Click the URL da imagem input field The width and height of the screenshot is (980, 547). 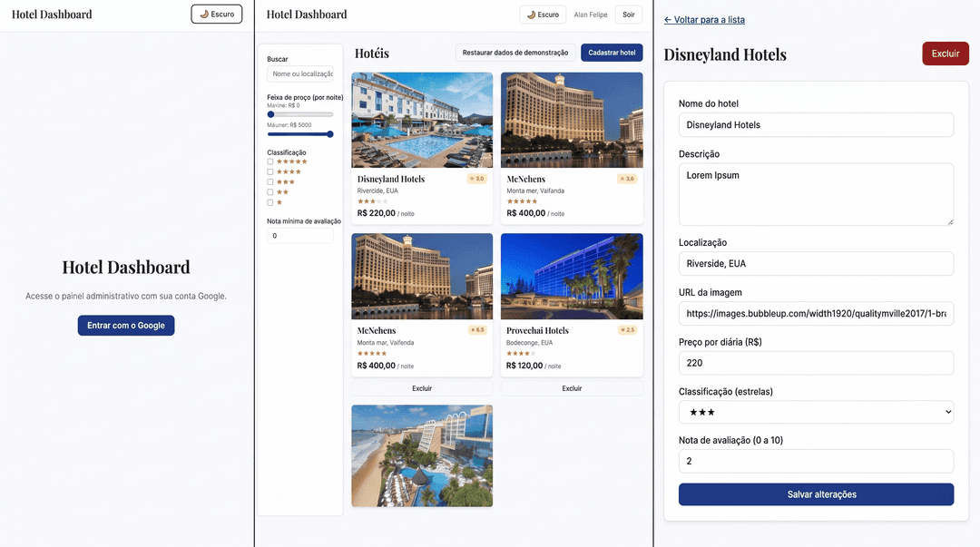click(816, 313)
